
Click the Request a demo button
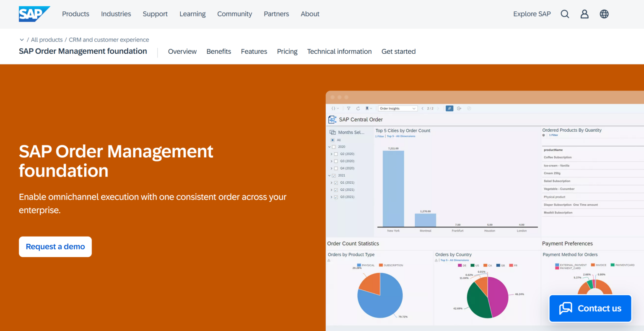click(55, 247)
